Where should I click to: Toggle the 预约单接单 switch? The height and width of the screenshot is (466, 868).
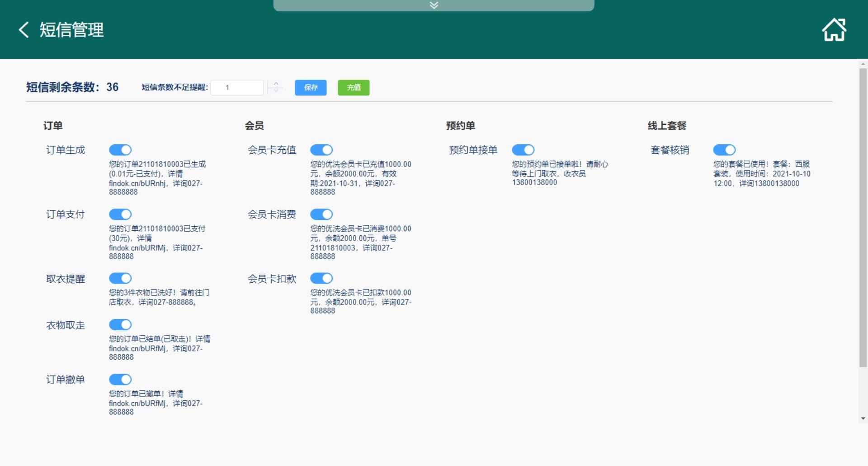click(x=523, y=150)
